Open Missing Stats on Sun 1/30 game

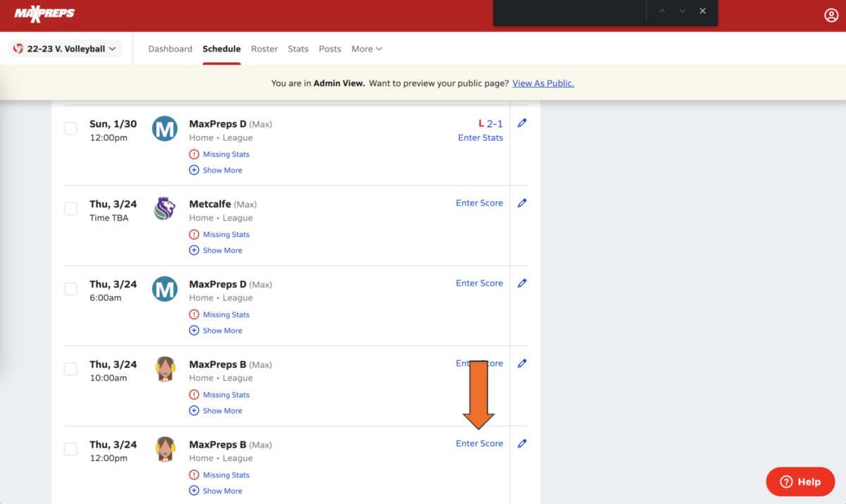(219, 154)
